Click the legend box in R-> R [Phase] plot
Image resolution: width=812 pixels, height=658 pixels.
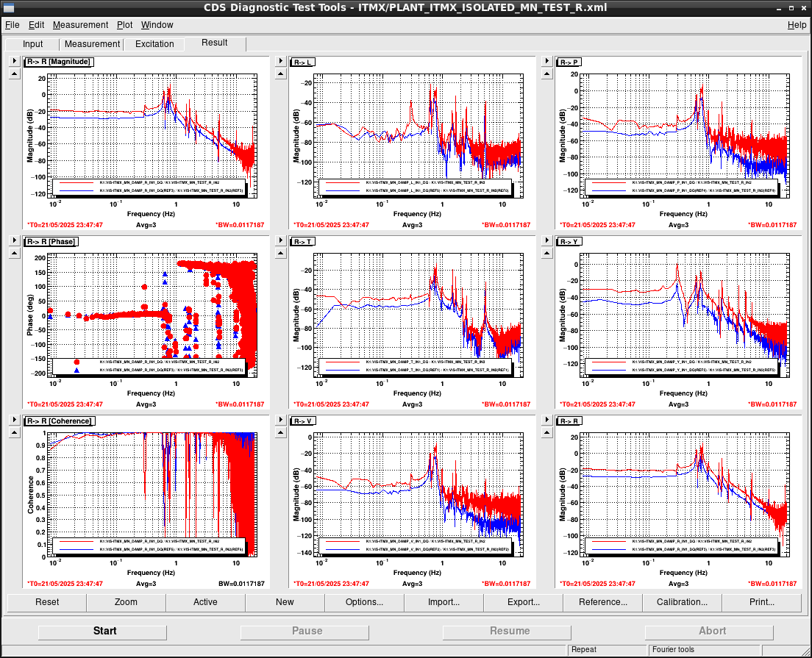pos(149,366)
